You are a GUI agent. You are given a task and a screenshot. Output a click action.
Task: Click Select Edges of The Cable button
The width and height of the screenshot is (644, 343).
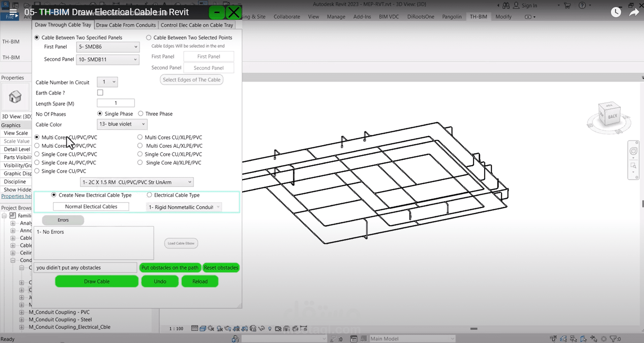coord(191,80)
